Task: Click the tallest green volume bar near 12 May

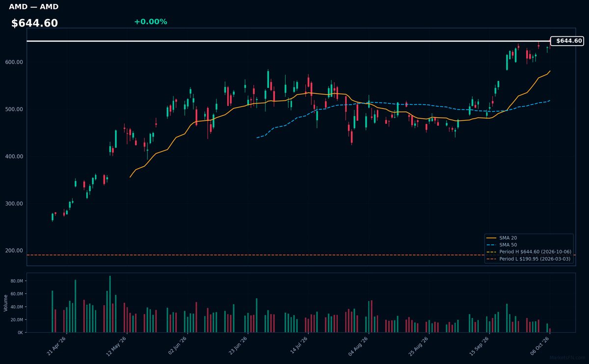Action: pos(110,304)
